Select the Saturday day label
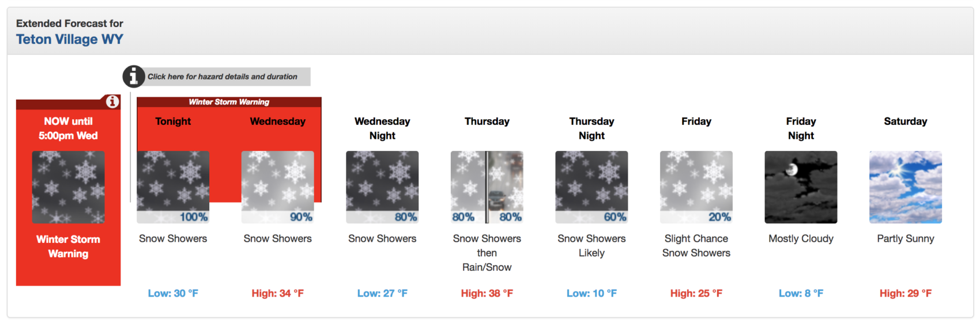980x323 pixels. (x=906, y=121)
